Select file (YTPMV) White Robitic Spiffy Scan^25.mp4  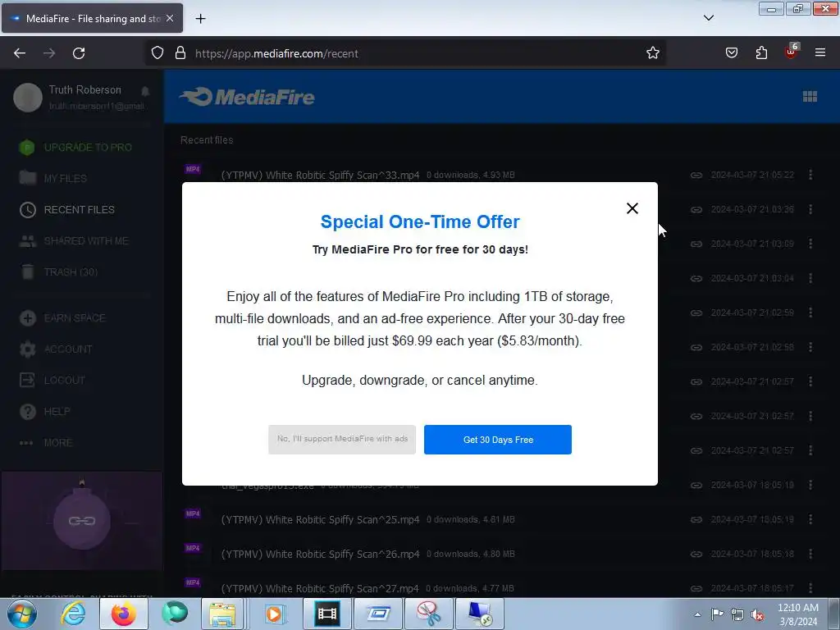(x=320, y=519)
